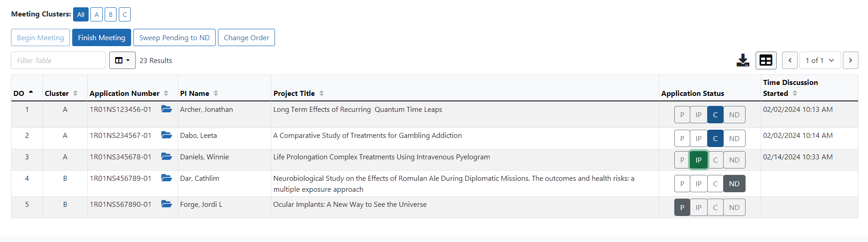Image resolution: width=868 pixels, height=242 pixels.
Task: Set Daniels application status to C
Action: 715,160
